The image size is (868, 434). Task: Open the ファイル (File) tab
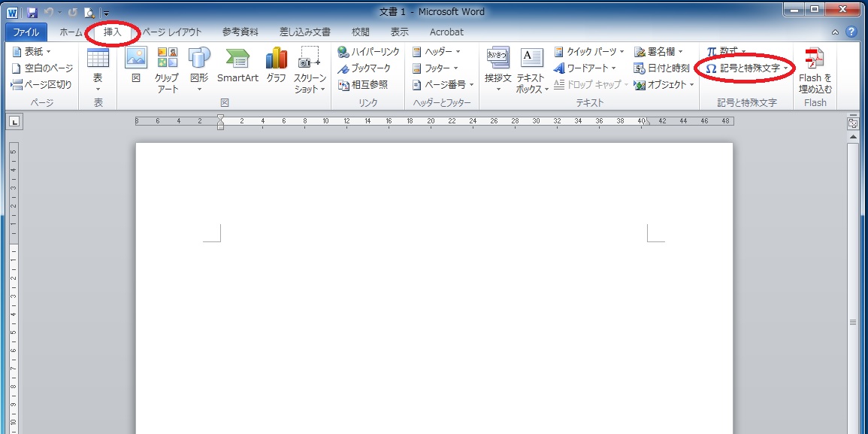click(26, 32)
